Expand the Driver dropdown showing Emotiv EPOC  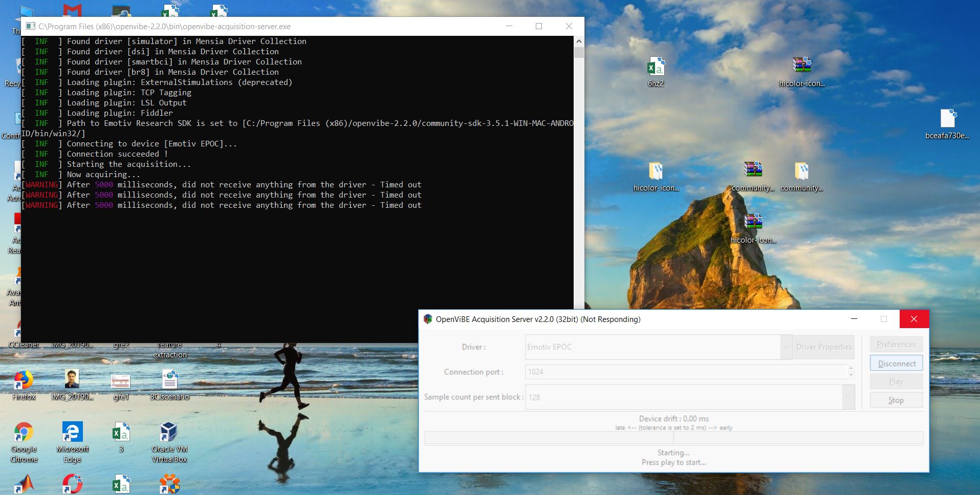(x=786, y=347)
